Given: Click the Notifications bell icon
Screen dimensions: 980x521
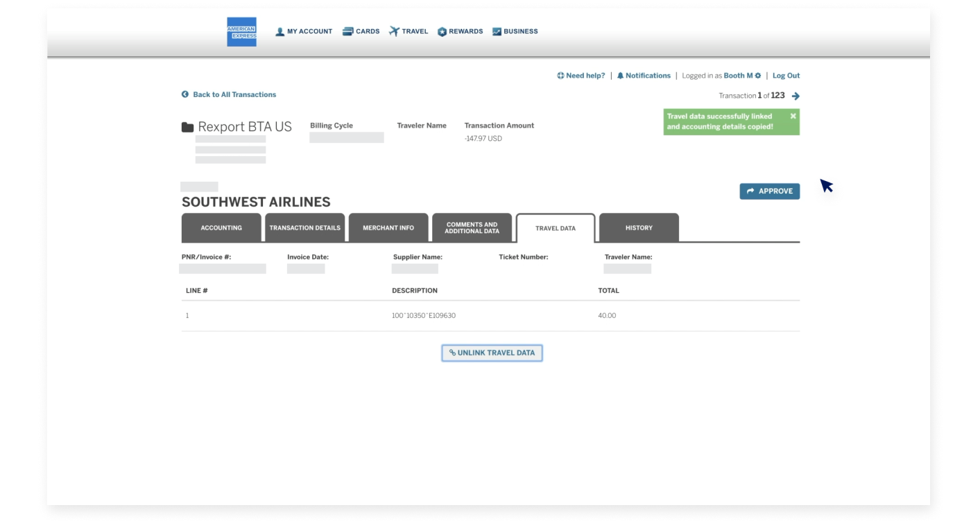Looking at the screenshot, I should coord(621,75).
